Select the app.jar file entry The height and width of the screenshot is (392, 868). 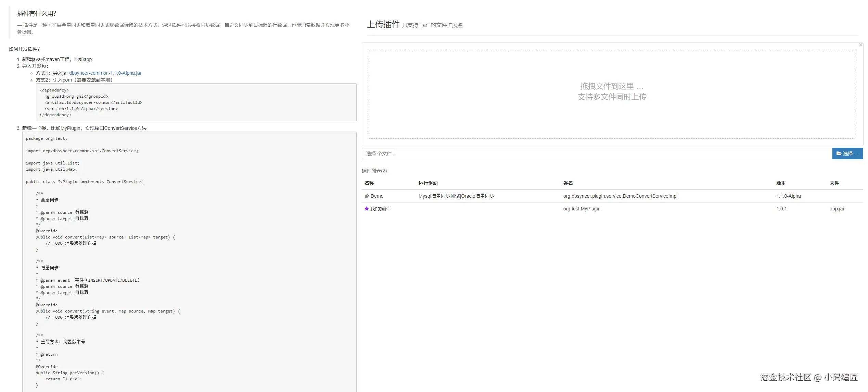click(x=837, y=209)
